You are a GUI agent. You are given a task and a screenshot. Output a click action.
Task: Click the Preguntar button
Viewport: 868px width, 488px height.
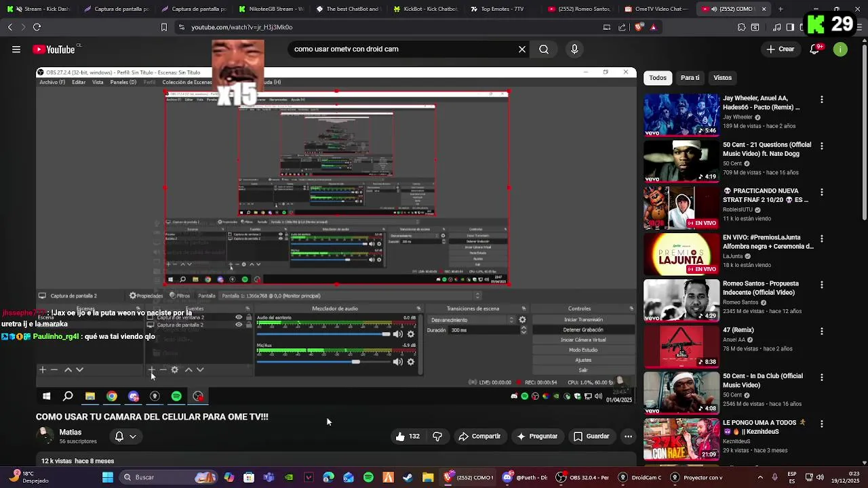[537, 436]
